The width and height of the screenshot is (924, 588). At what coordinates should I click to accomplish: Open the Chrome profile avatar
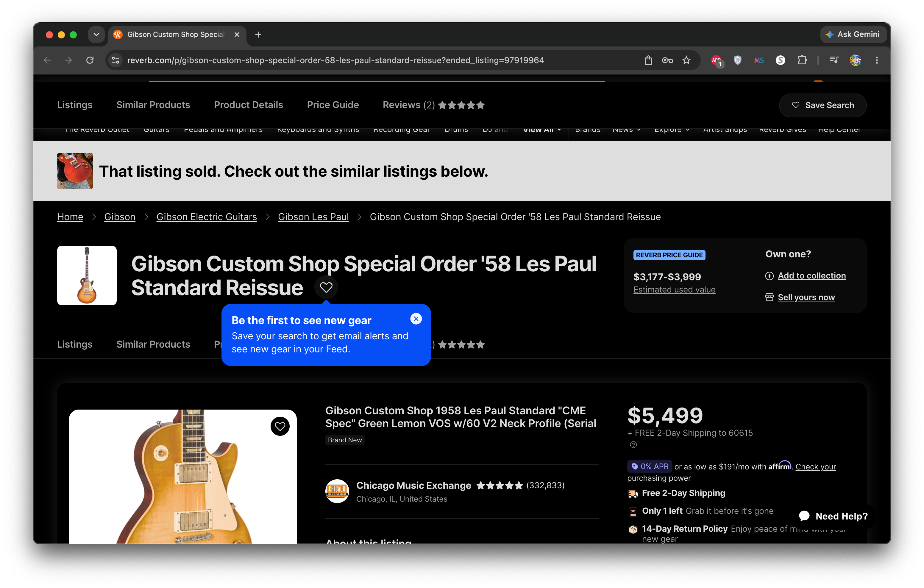(855, 60)
